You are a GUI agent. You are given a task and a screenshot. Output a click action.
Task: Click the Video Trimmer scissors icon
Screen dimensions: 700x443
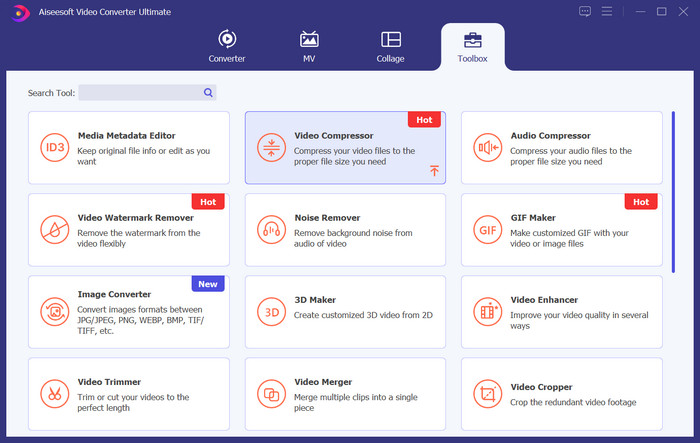point(55,394)
